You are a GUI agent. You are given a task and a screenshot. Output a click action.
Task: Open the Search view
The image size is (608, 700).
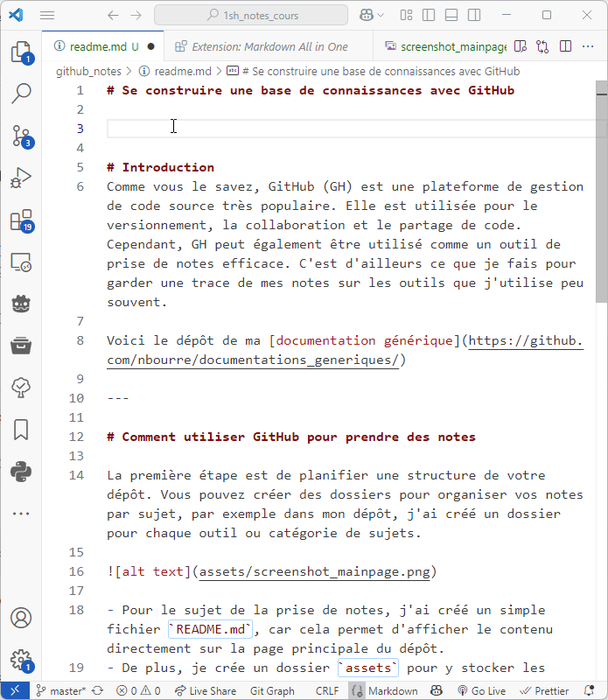[21, 94]
